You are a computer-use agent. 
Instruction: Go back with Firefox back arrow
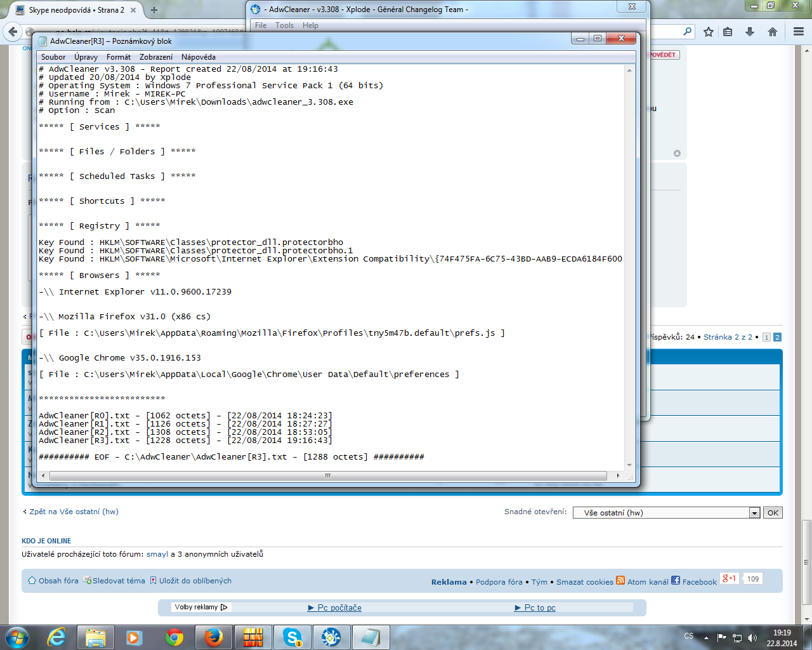point(12,32)
